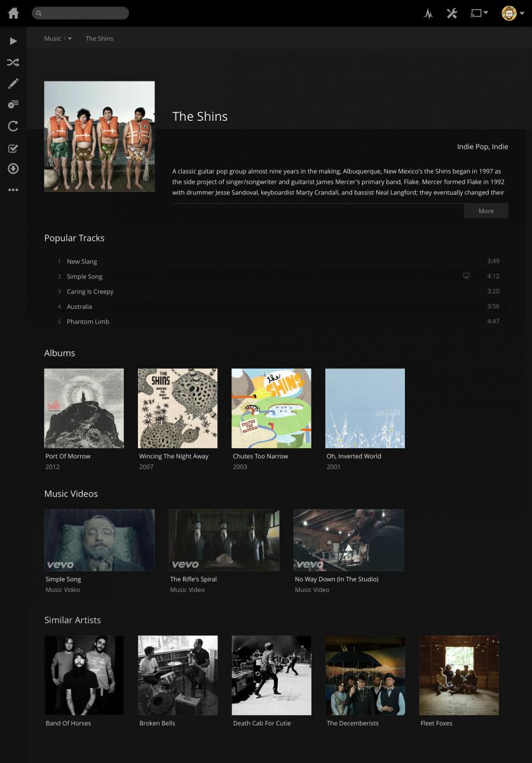Viewport: 532px width, 763px height.
Task: Play The Rifle's Spiral video thumbnail
Action: [x=224, y=540]
